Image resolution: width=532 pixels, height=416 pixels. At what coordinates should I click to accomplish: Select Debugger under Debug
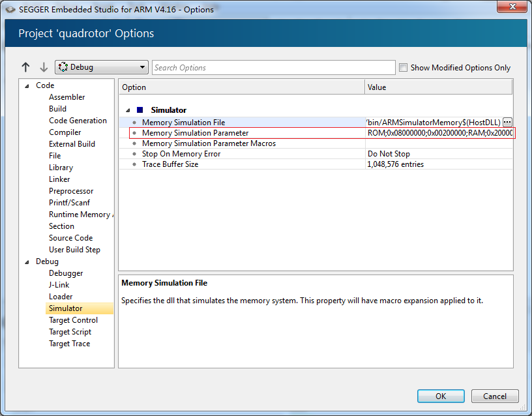coord(66,273)
